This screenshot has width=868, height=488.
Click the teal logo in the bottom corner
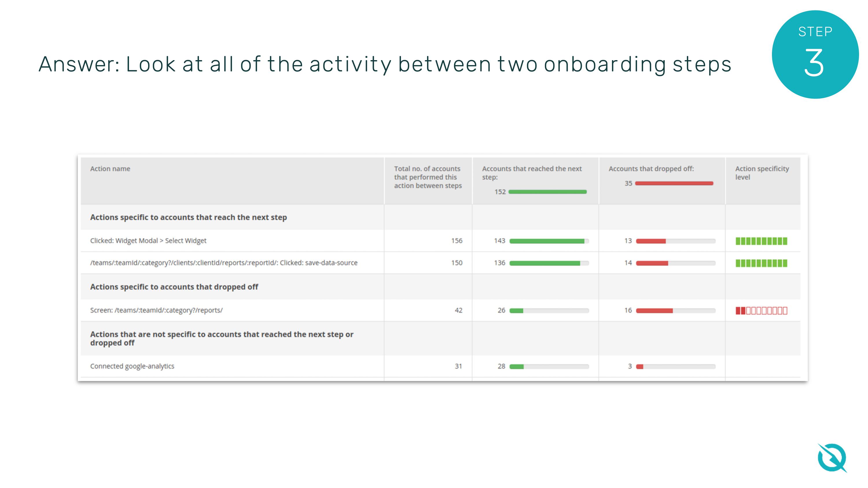point(832,458)
